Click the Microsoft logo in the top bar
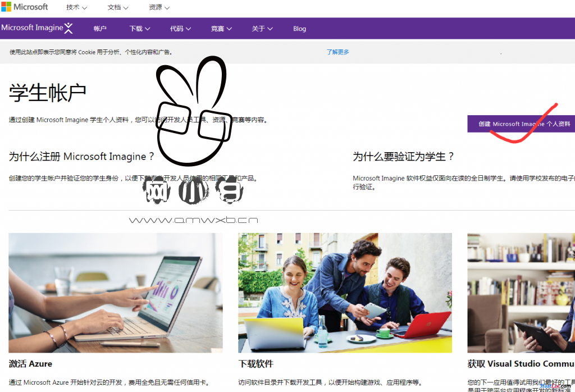The height and width of the screenshot is (392, 575). (x=26, y=7)
